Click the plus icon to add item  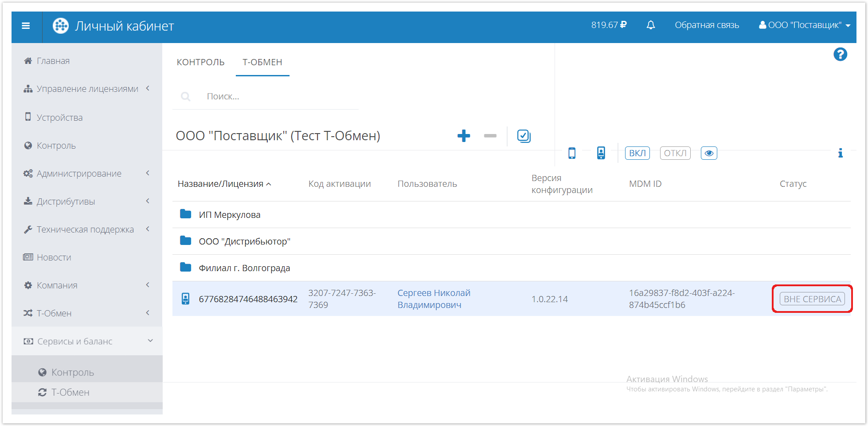464,136
